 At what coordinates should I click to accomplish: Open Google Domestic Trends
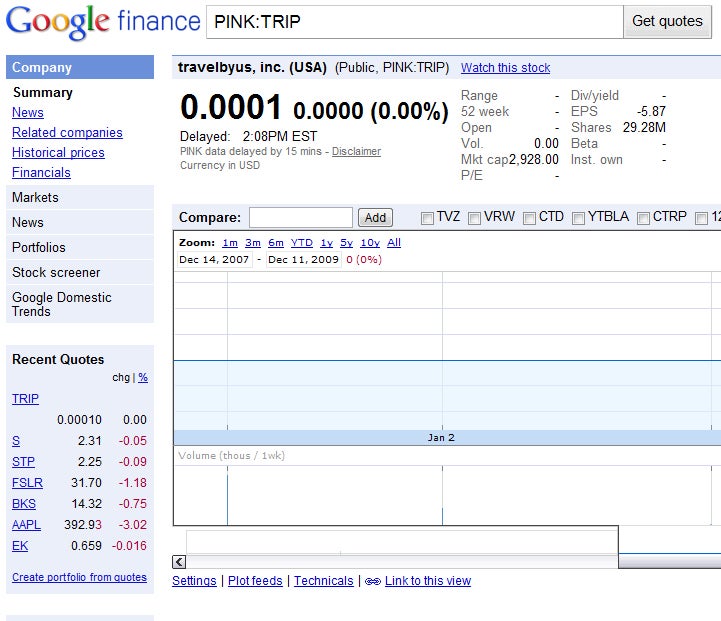(80, 304)
